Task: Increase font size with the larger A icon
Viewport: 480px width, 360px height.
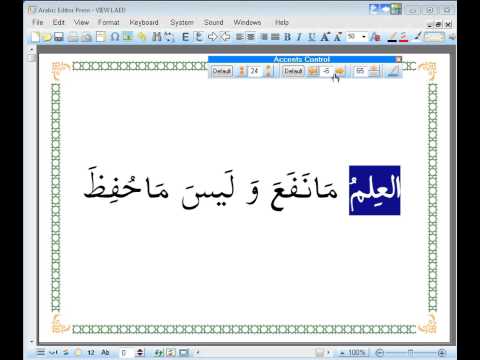Action: point(325,37)
